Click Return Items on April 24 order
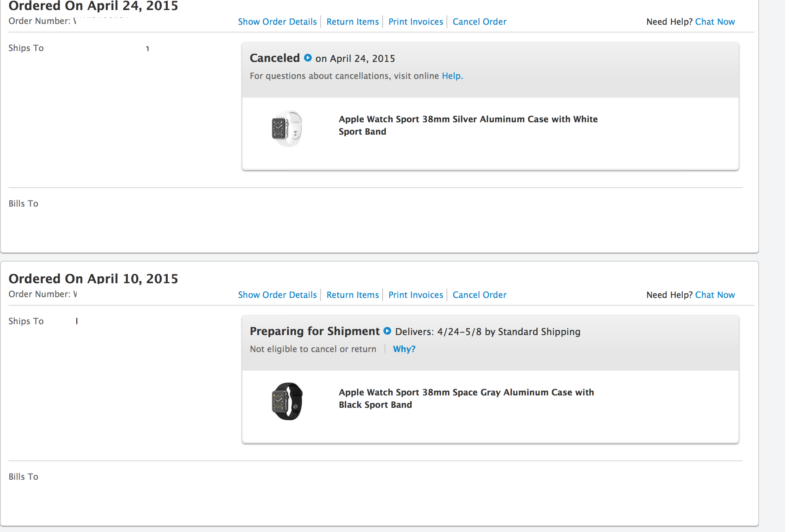Image resolution: width=785 pixels, height=532 pixels. click(352, 22)
